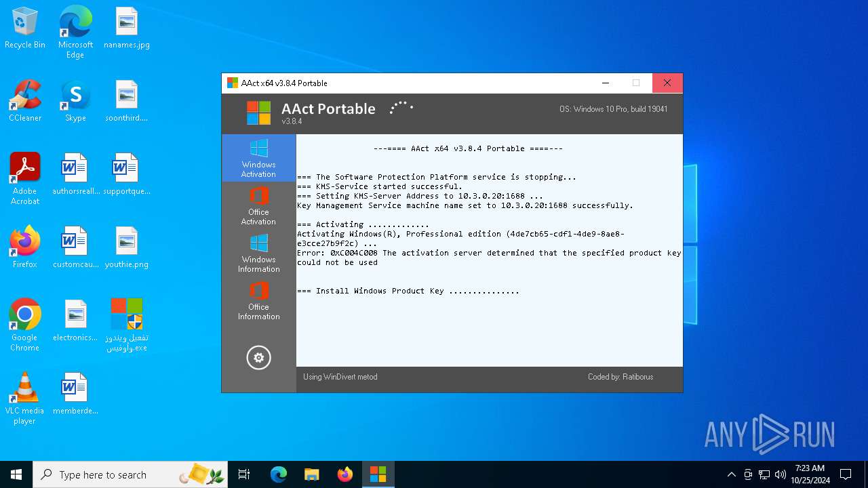Launch Microsoft Edge desktop shortcut
868x488 pixels.
[x=75, y=33]
